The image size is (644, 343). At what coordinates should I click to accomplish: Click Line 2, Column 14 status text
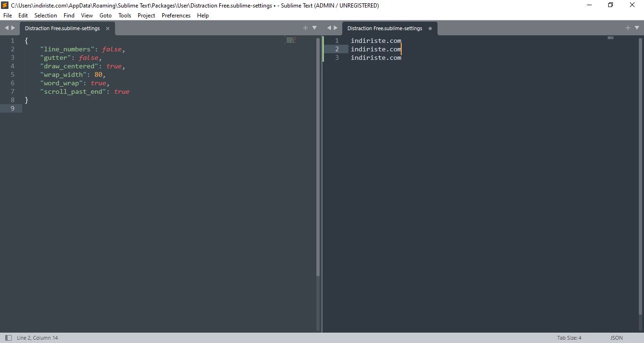(37, 338)
